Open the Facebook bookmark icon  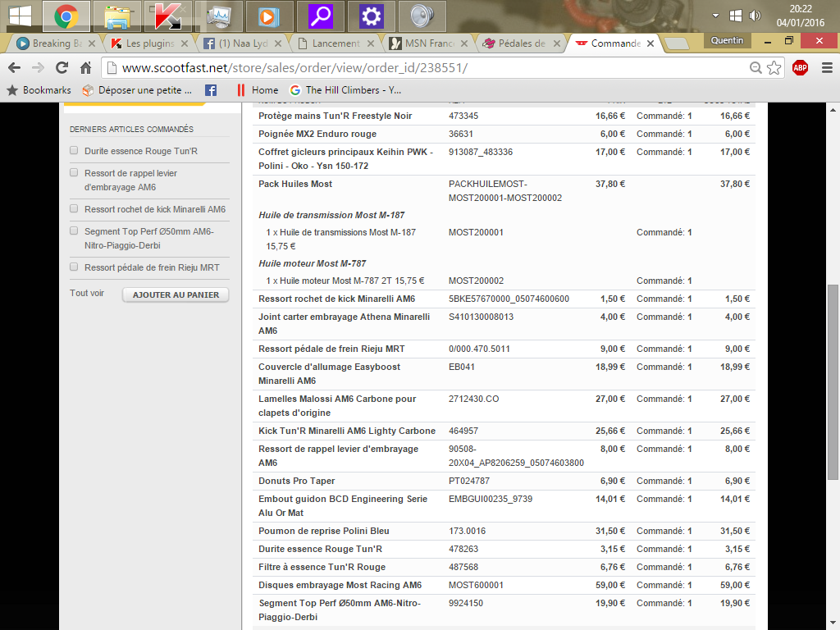click(211, 90)
